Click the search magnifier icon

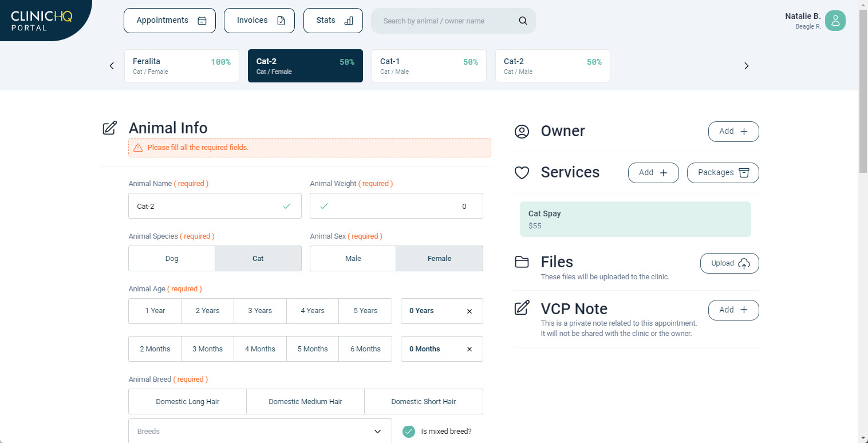point(522,21)
